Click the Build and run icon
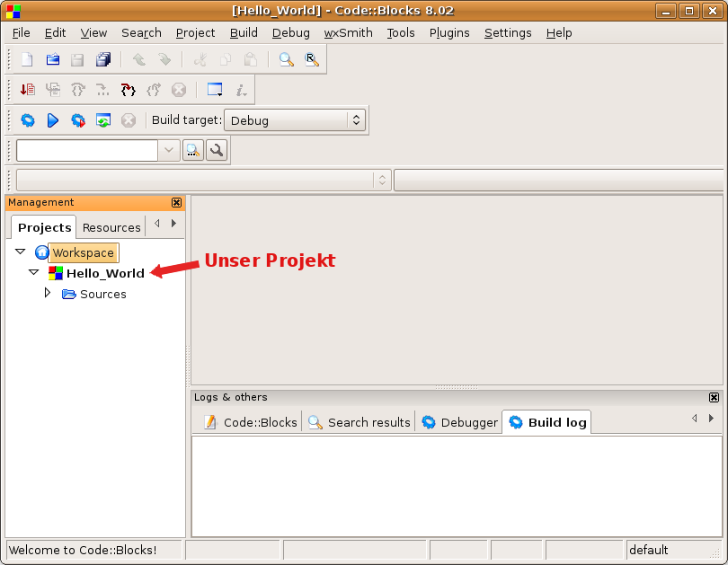728x565 pixels. [76, 119]
